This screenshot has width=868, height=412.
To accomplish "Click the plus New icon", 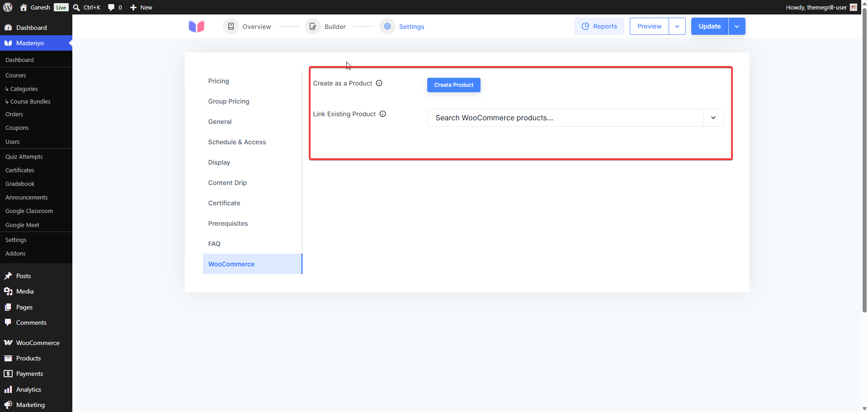I will click(x=133, y=8).
